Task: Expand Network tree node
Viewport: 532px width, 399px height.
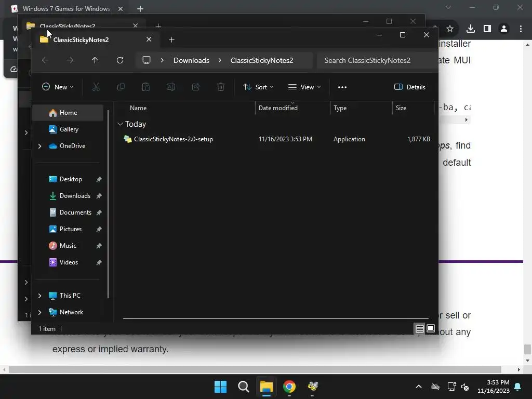Action: coord(39,312)
